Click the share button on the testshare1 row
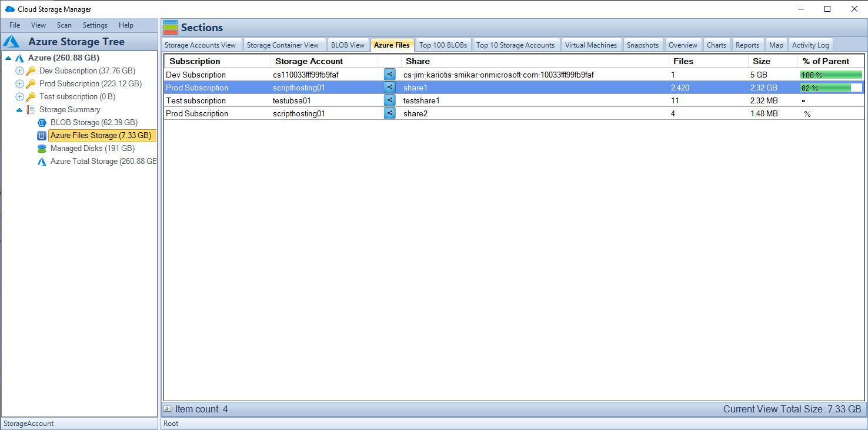868x430 pixels. (389, 100)
